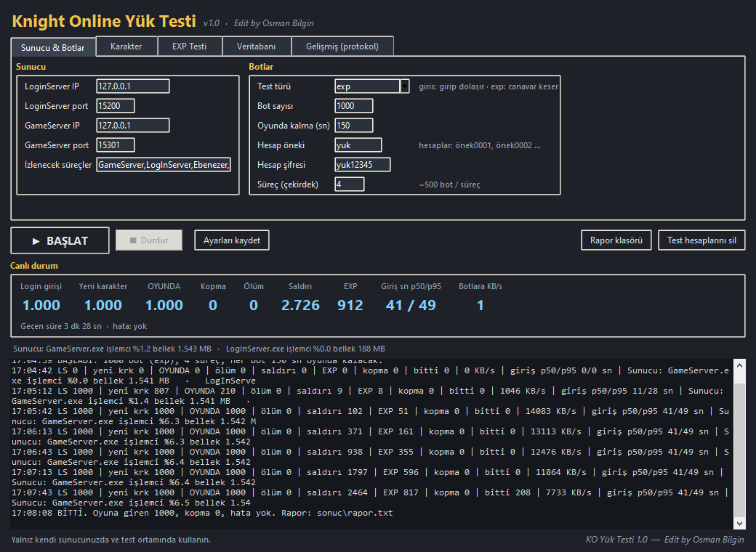Focus the LoginServer IP field
756x552 pixels.
pyautogui.click(x=132, y=86)
